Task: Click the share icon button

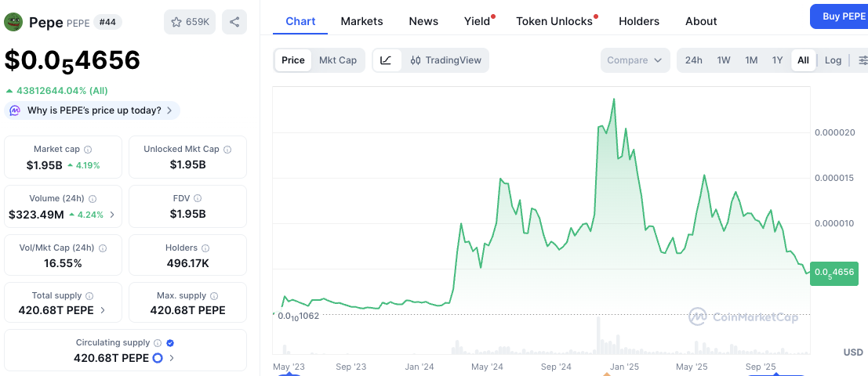Action: [x=234, y=22]
